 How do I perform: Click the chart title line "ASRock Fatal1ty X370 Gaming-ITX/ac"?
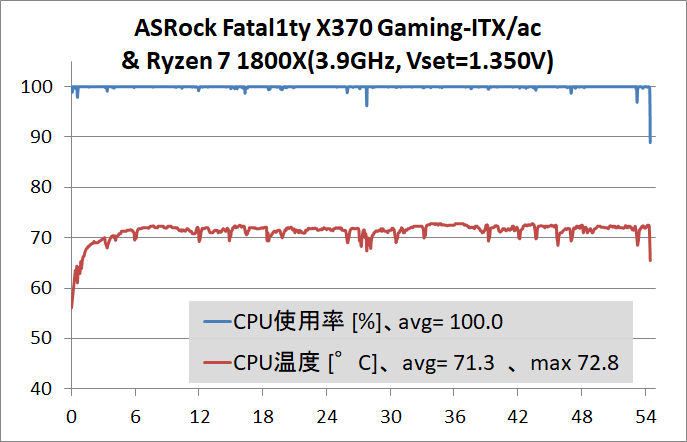pos(337,28)
